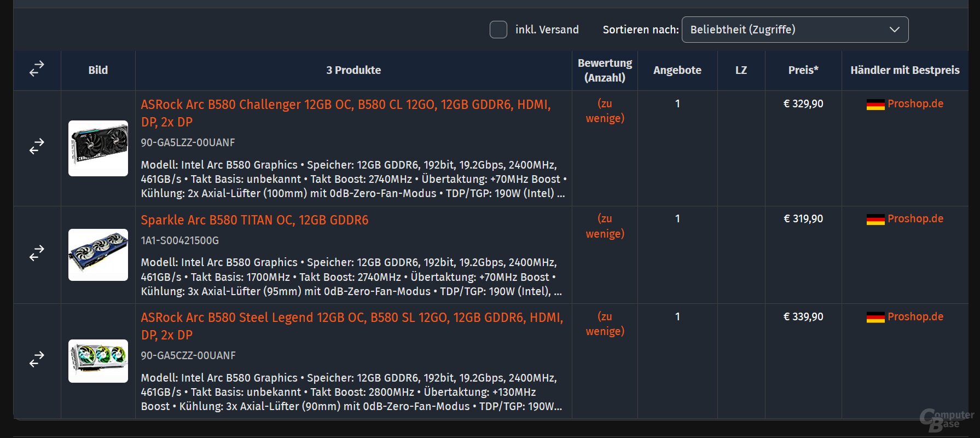Click (zu wenige) rating in Sparkle row
The image size is (980, 438).
pyautogui.click(x=605, y=226)
